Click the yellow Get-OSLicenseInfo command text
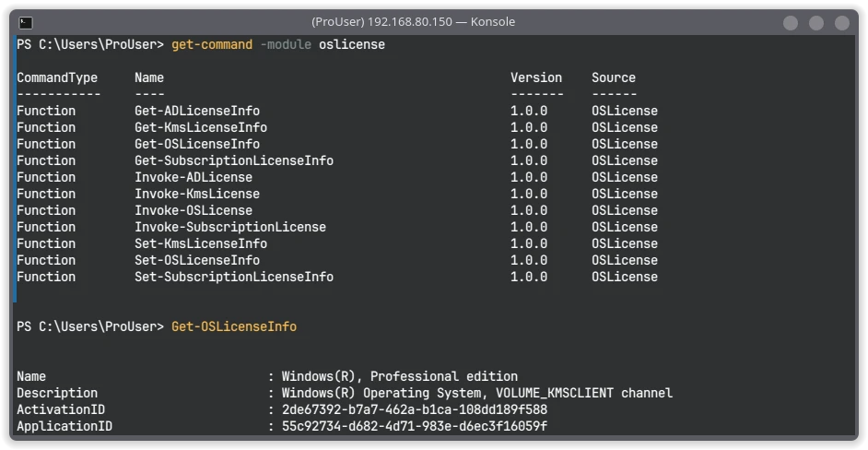868x450 pixels. click(x=234, y=327)
